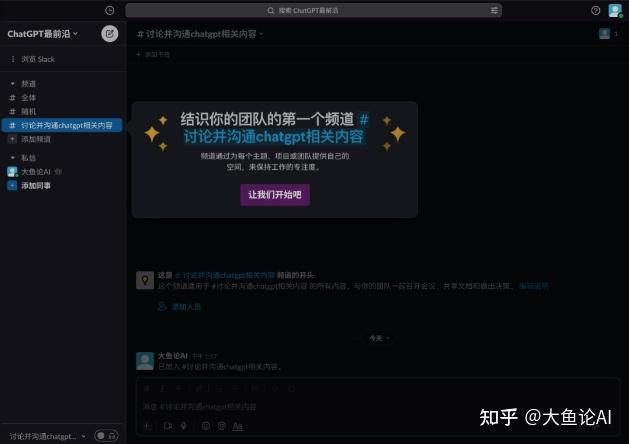The width and height of the screenshot is (629, 444).
Task: Open the history clock icon
Action: (110, 10)
